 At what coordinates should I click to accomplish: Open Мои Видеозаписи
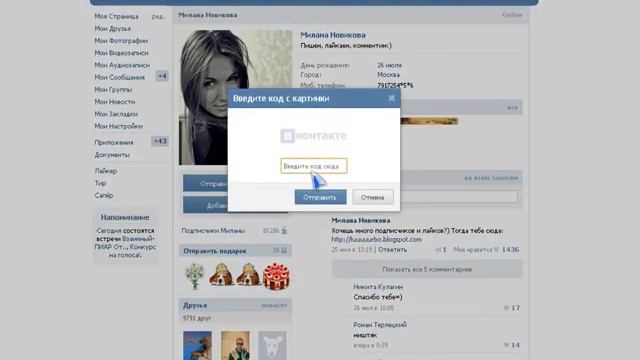click(121, 53)
